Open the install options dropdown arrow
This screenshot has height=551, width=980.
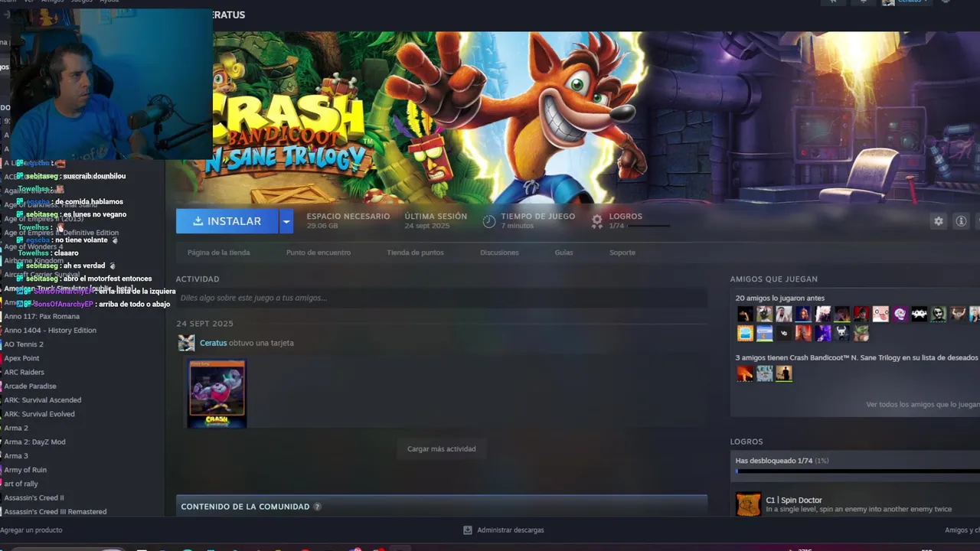click(x=286, y=221)
